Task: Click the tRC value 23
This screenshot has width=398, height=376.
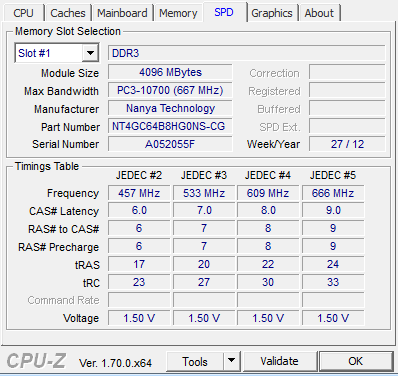Action: 139,282
